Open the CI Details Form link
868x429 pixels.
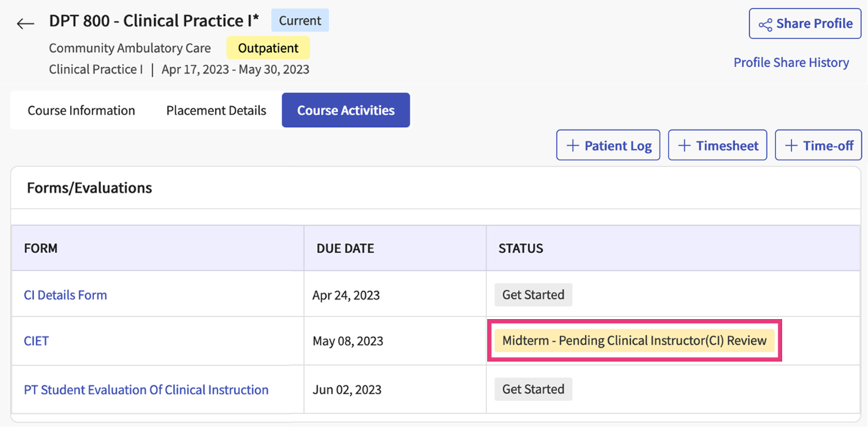click(x=65, y=295)
